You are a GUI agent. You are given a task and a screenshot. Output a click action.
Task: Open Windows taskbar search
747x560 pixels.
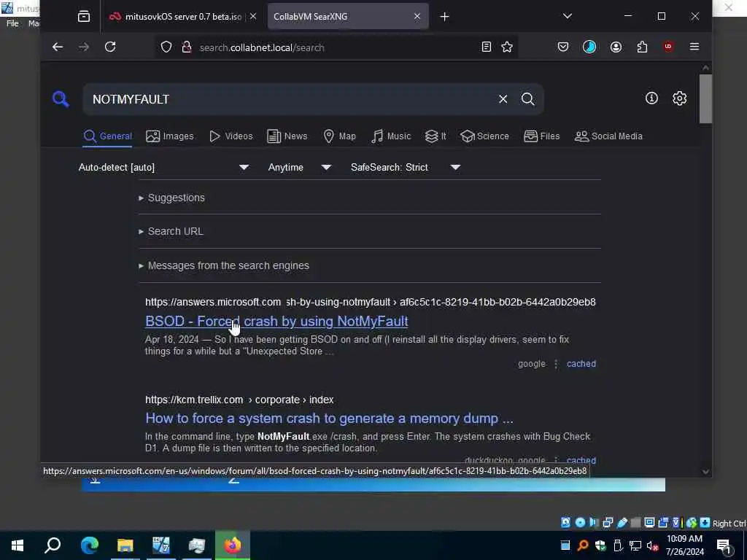click(53, 545)
